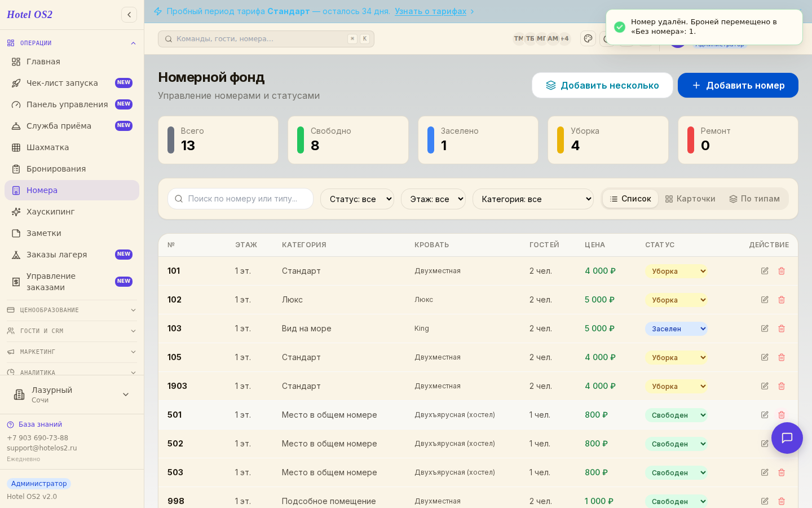Change status dropdown for room 103

coord(676,329)
